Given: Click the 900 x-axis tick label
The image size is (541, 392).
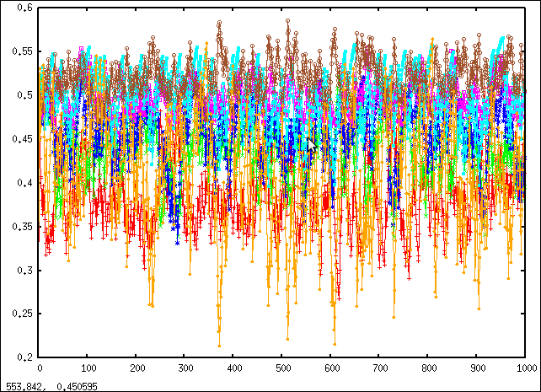Looking at the screenshot, I should [x=479, y=368].
